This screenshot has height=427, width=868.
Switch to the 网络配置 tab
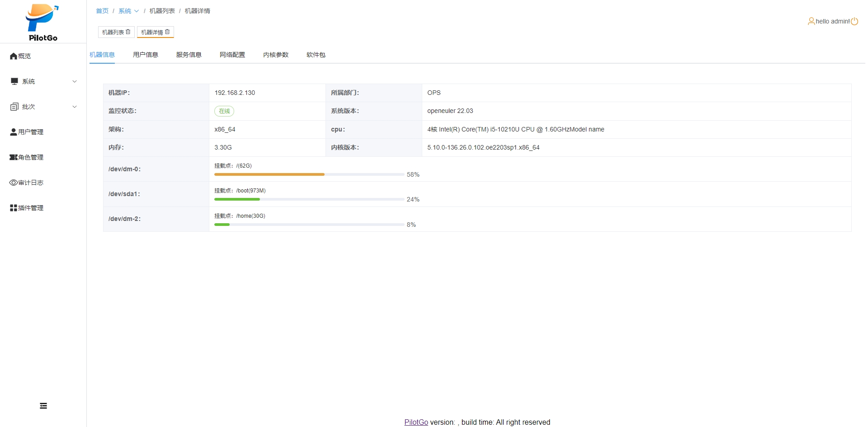point(232,55)
